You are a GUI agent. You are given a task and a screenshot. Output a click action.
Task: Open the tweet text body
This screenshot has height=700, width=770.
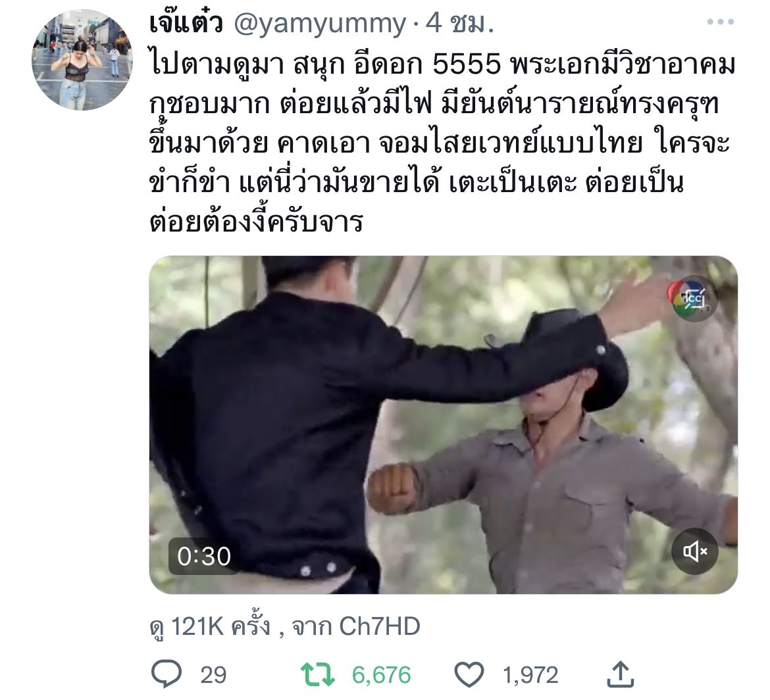pyautogui.click(x=442, y=143)
